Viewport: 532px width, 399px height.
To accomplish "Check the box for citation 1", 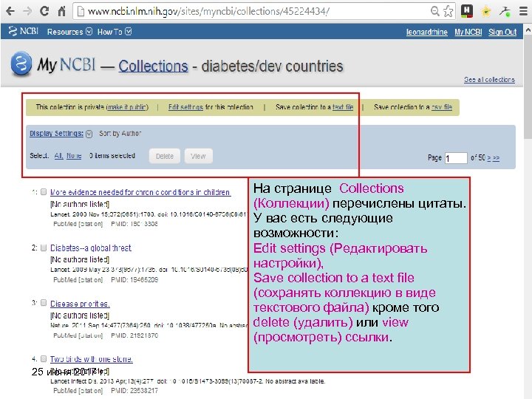I will 44,192.
